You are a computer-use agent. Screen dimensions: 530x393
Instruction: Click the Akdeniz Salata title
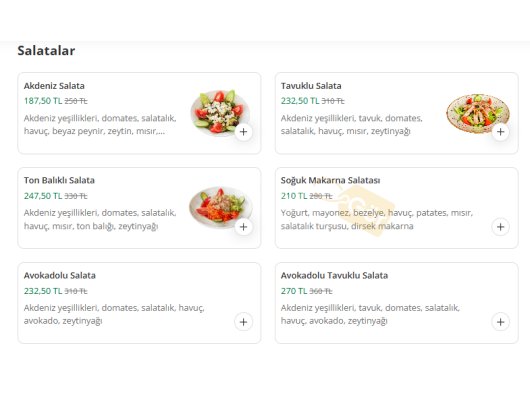[x=54, y=86]
